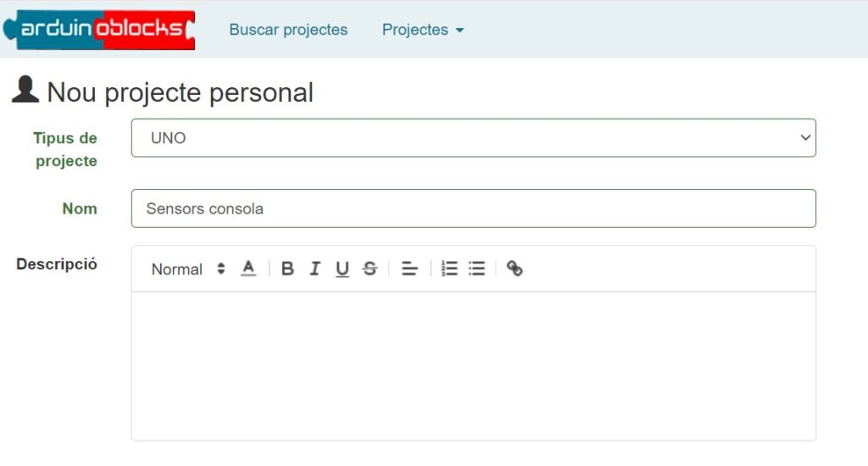The height and width of the screenshot is (466, 868).
Task: Click inside the description text area
Action: tap(473, 364)
